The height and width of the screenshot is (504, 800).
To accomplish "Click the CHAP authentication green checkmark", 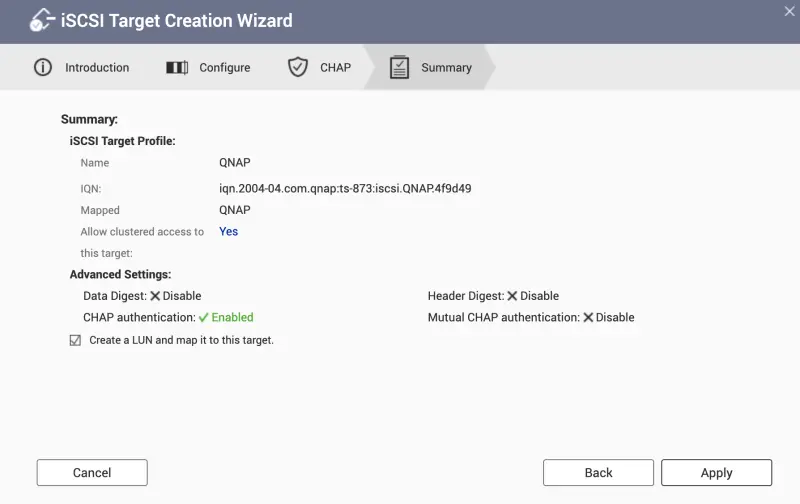I will [204, 317].
